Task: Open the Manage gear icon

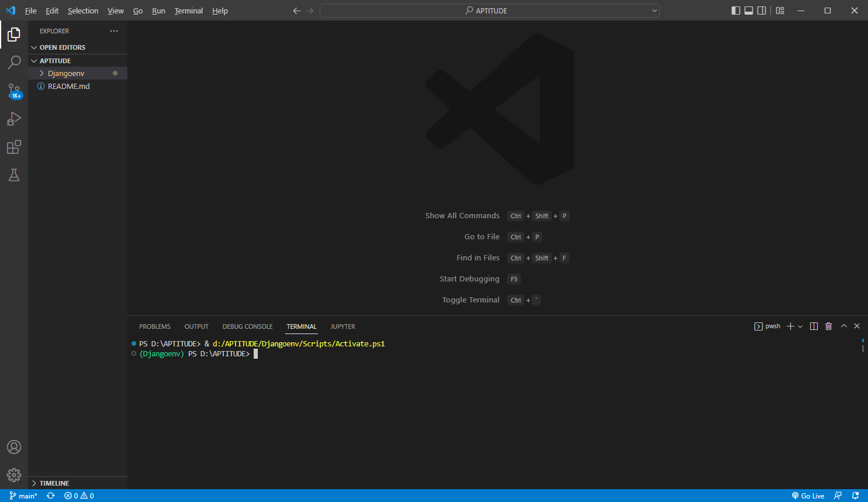Action: tap(14, 475)
